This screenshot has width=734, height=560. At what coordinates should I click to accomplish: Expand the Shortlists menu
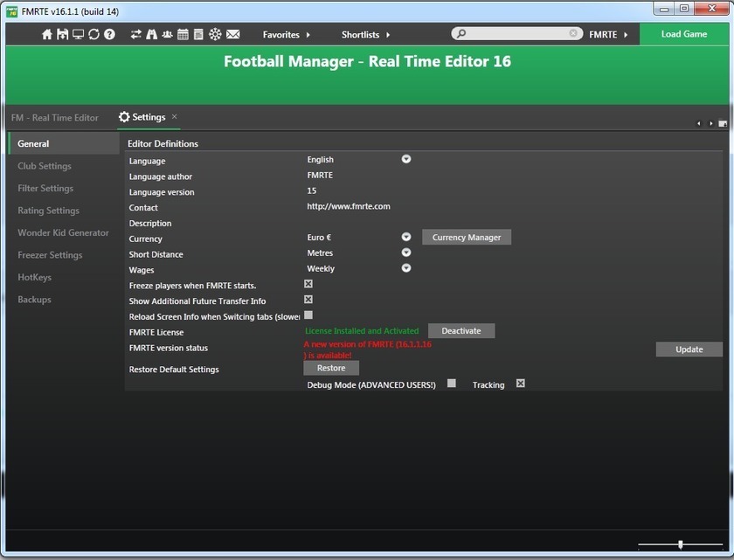[365, 35]
